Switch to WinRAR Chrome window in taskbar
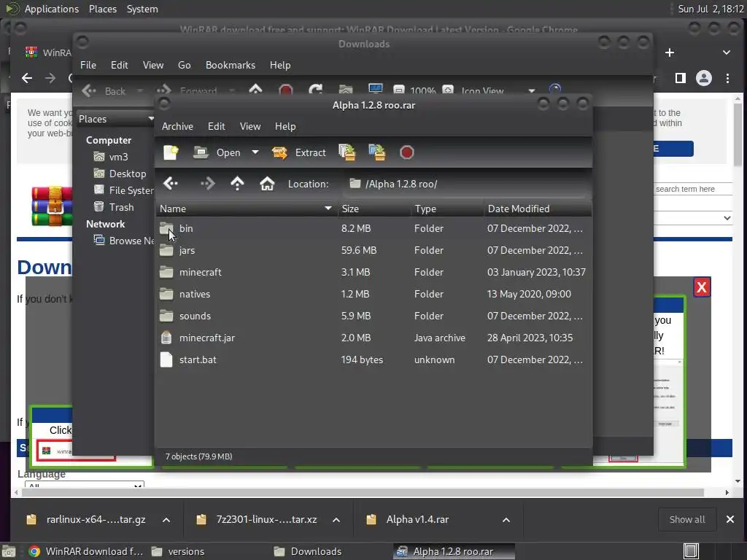 point(86,551)
